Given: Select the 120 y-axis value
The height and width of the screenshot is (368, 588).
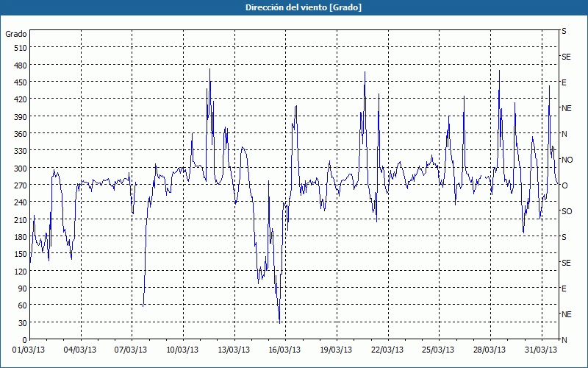Looking at the screenshot, I should [21, 271].
